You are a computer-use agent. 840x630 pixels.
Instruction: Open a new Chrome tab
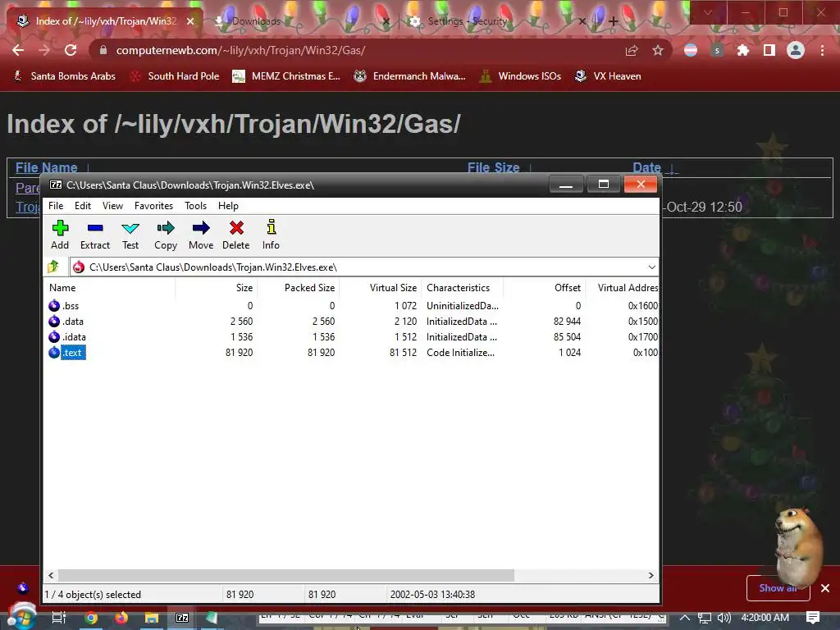click(x=614, y=21)
